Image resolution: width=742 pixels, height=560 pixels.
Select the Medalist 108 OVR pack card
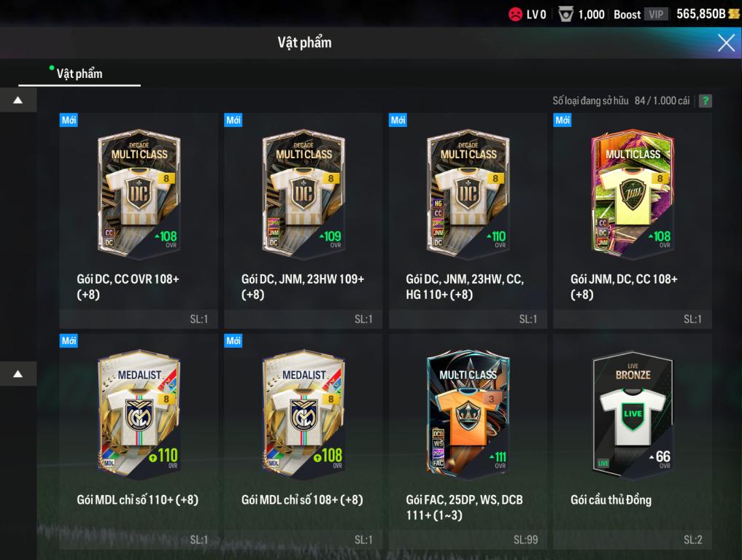click(304, 441)
